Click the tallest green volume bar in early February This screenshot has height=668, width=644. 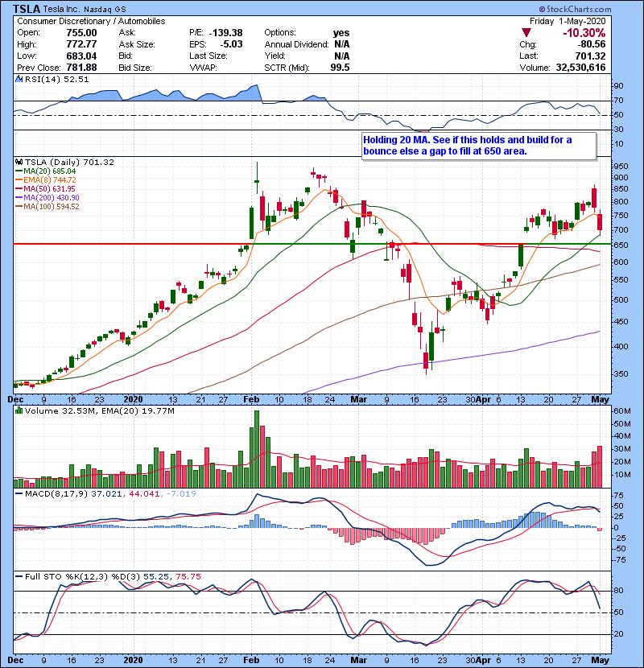(x=257, y=449)
